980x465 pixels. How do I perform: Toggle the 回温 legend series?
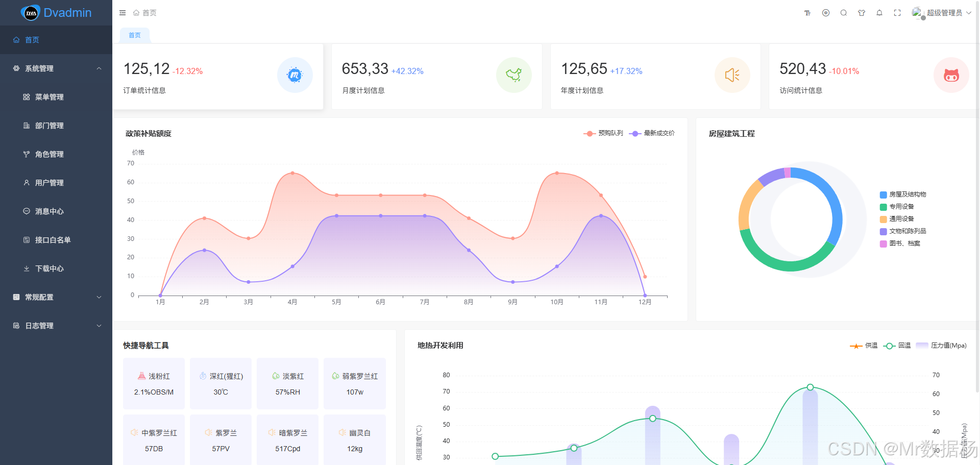tap(897, 346)
